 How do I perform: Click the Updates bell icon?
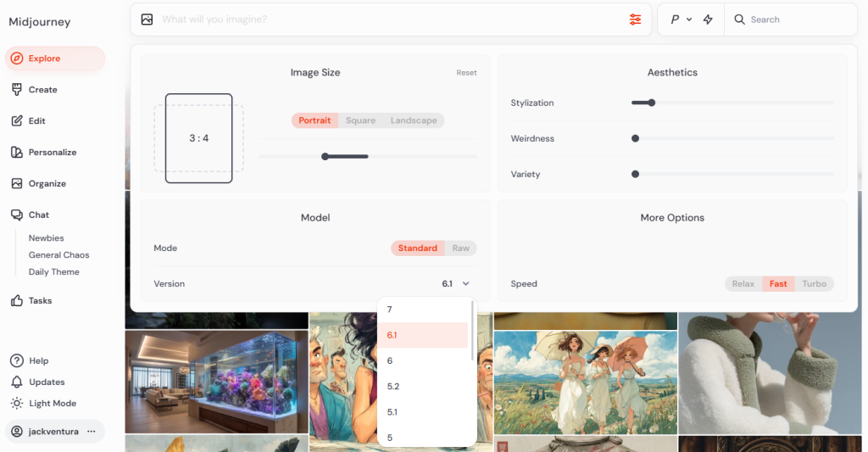click(17, 382)
